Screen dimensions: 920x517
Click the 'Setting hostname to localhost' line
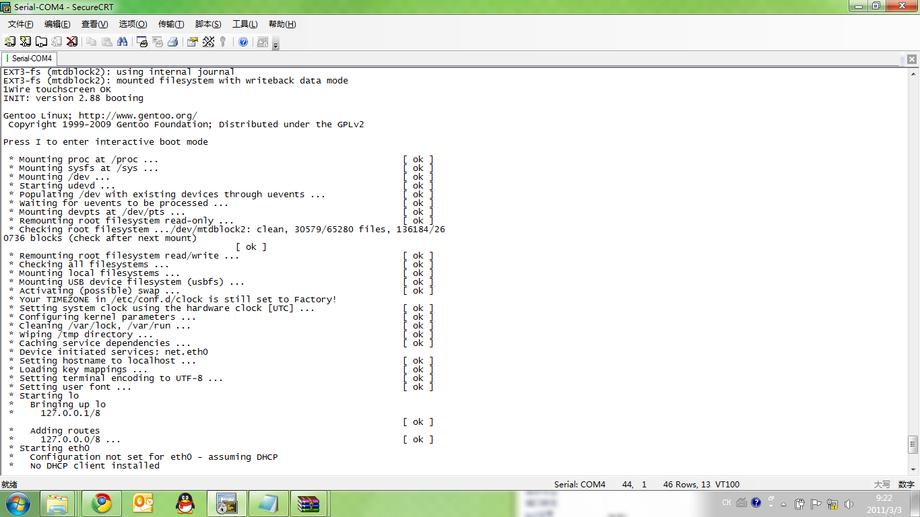pyautogui.click(x=107, y=360)
